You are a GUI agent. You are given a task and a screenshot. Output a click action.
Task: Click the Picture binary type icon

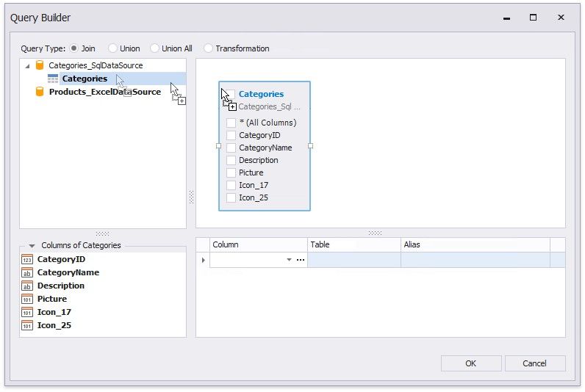[x=27, y=299]
